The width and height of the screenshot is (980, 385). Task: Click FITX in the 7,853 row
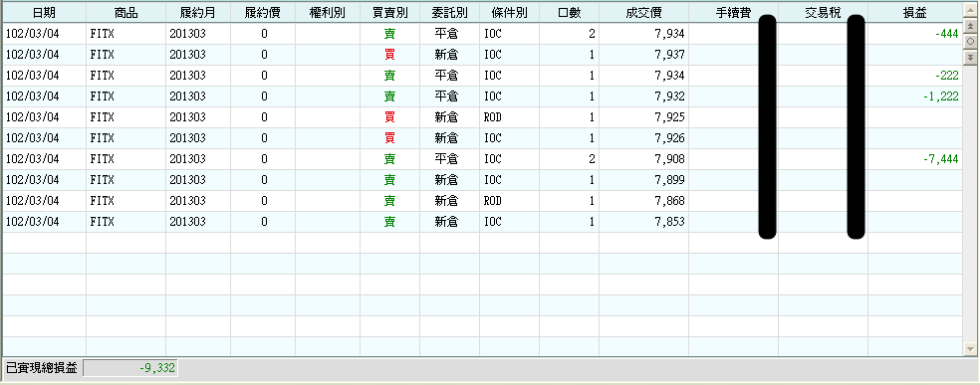coord(103,222)
